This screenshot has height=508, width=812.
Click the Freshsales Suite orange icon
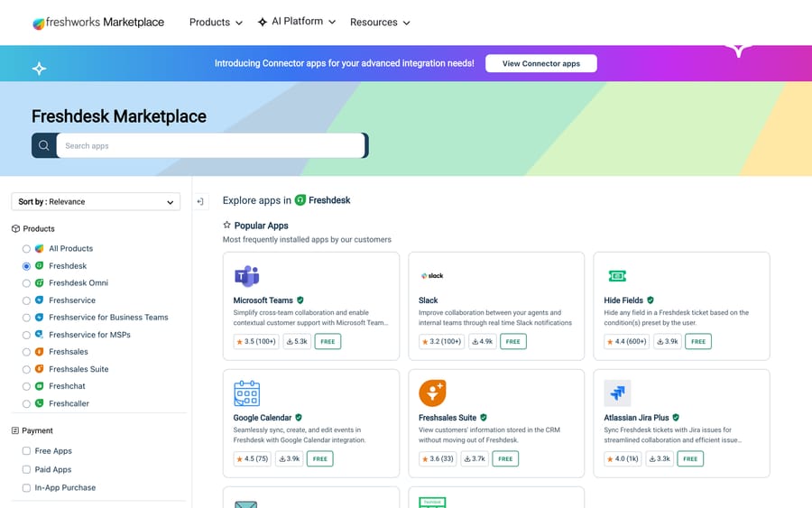click(x=432, y=393)
